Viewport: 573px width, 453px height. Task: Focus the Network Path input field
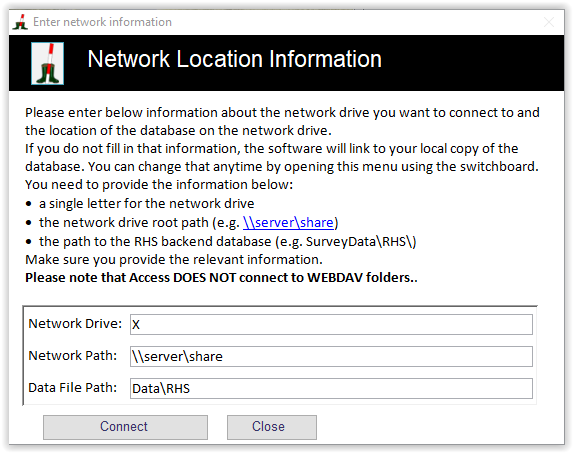pyautogui.click(x=331, y=357)
